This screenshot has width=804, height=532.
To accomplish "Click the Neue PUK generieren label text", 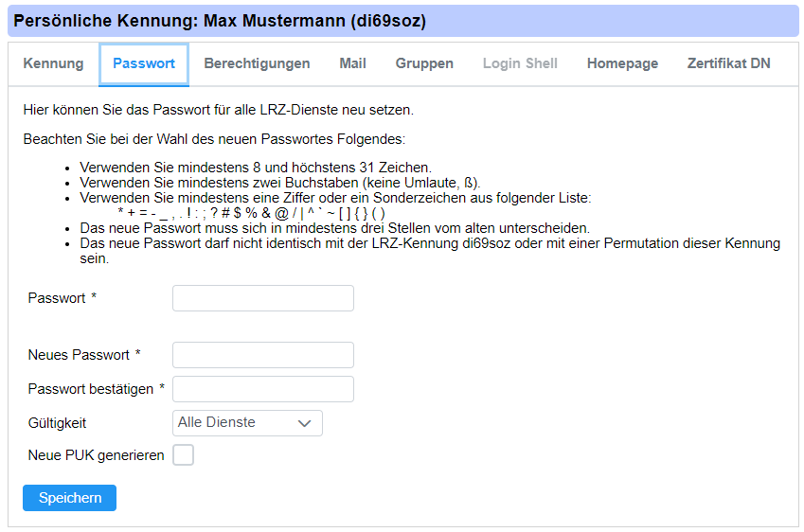I will (x=96, y=455).
